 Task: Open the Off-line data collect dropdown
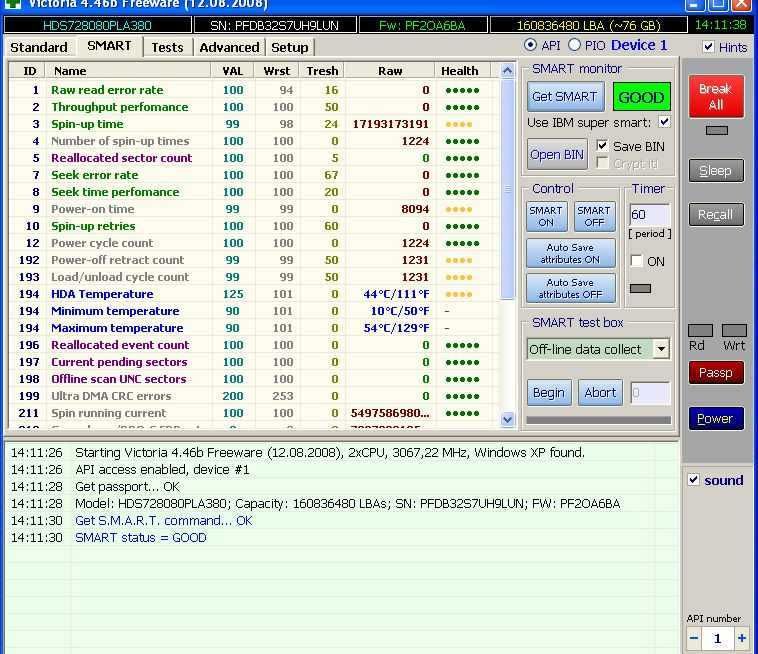661,349
